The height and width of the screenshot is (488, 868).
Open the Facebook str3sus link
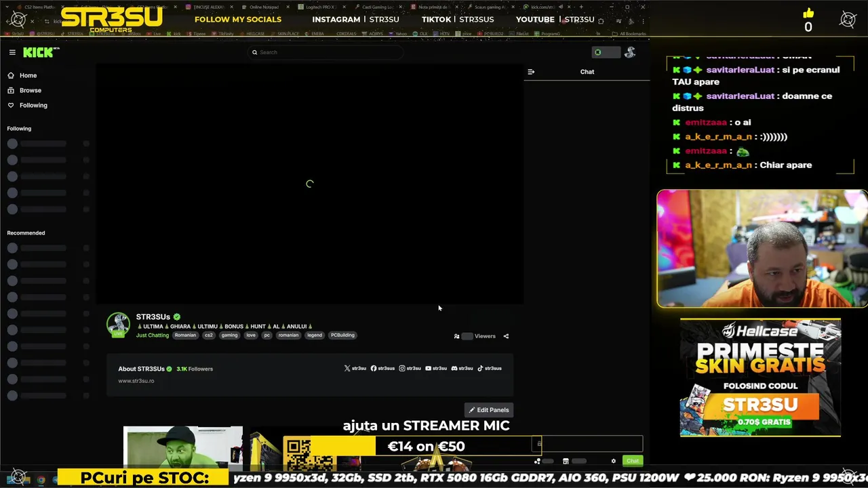(x=382, y=368)
